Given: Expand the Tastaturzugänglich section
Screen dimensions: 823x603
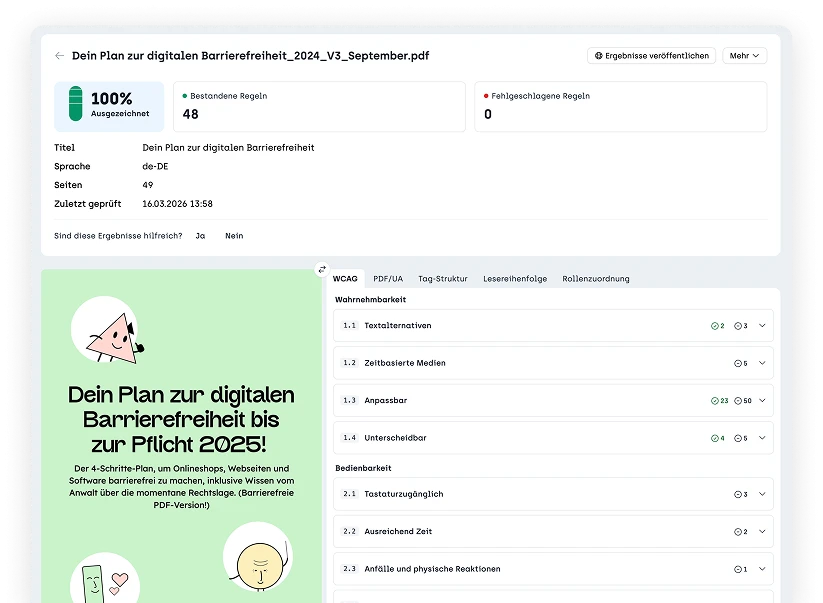Looking at the screenshot, I should (764, 493).
